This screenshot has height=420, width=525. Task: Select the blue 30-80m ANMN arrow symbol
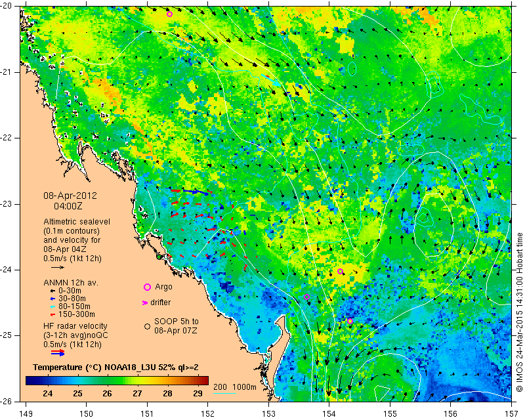[52, 299]
